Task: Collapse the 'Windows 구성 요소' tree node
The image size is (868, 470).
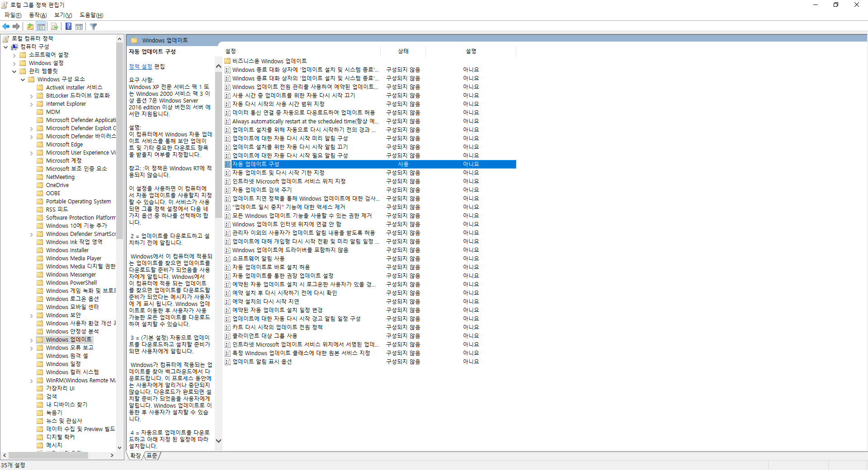Action: [23, 80]
